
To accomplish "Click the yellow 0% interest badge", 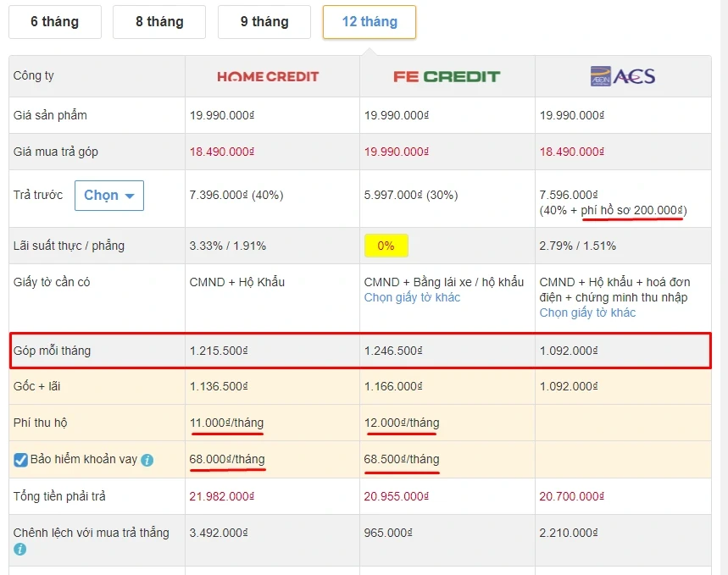I will (386, 246).
